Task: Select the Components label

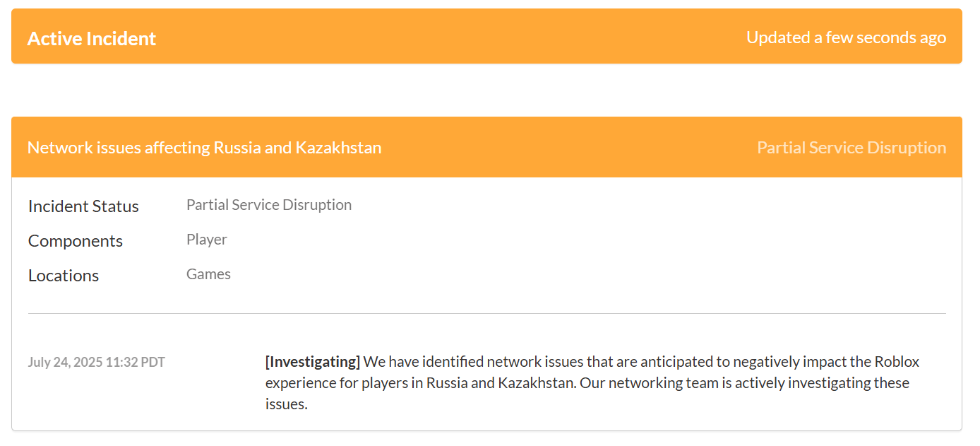Action: point(76,241)
